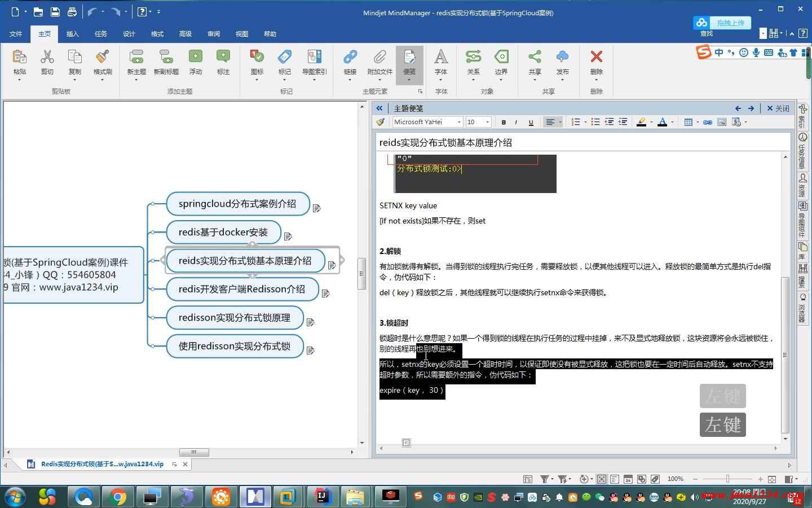This screenshot has width=812, height=508.
Task: Click the Boundary (边界) icon
Action: [x=501, y=57]
